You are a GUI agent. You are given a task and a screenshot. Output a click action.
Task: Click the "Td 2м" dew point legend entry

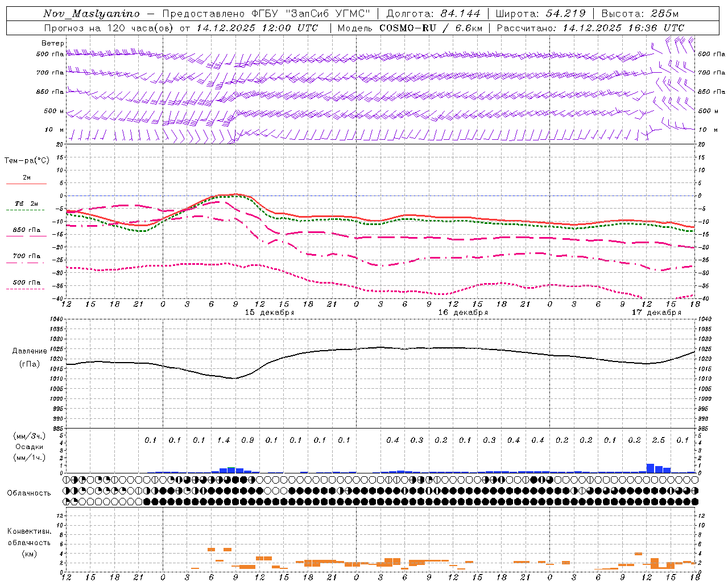(27, 203)
